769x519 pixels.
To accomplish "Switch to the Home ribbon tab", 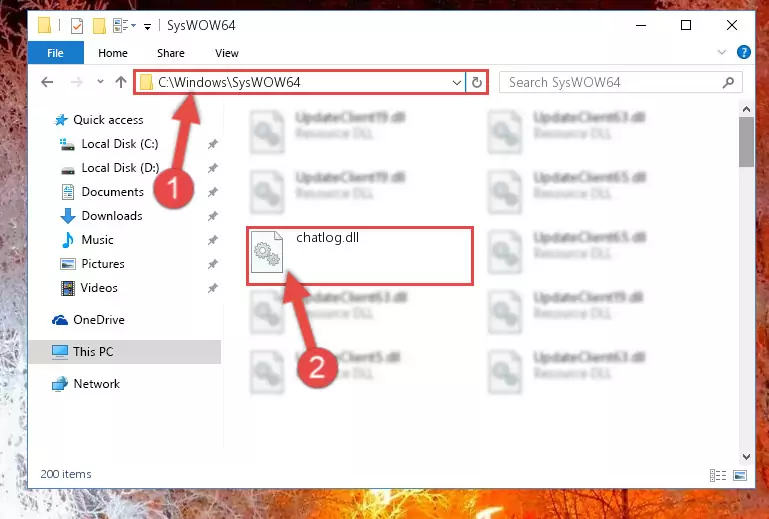I will [113, 53].
